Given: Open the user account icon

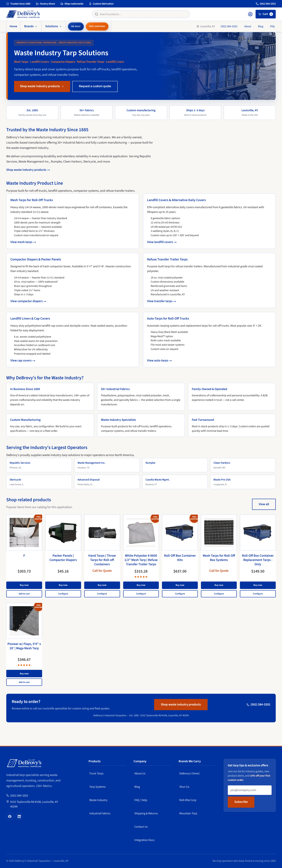Looking at the screenshot, I should (250, 14).
